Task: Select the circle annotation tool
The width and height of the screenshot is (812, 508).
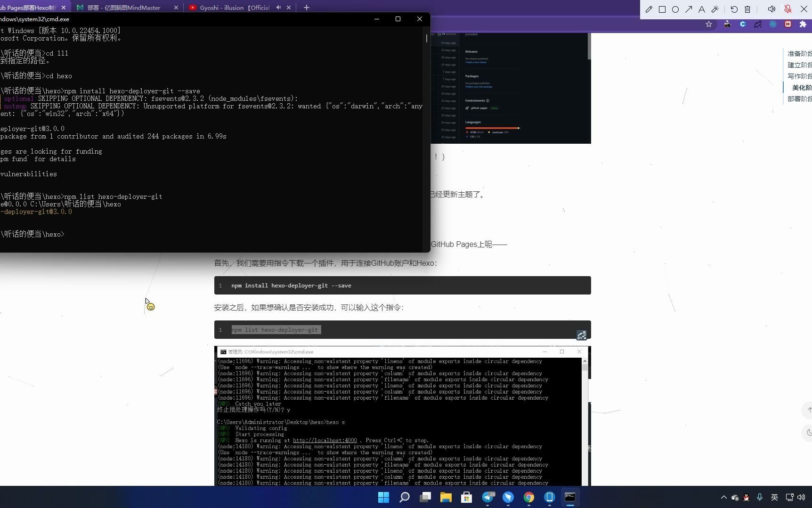Action: click(675, 9)
